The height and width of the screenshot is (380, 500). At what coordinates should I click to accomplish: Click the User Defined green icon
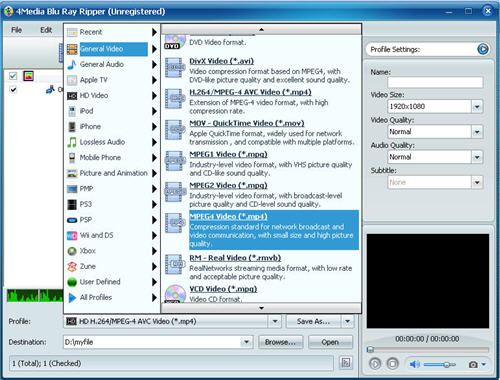click(x=72, y=282)
